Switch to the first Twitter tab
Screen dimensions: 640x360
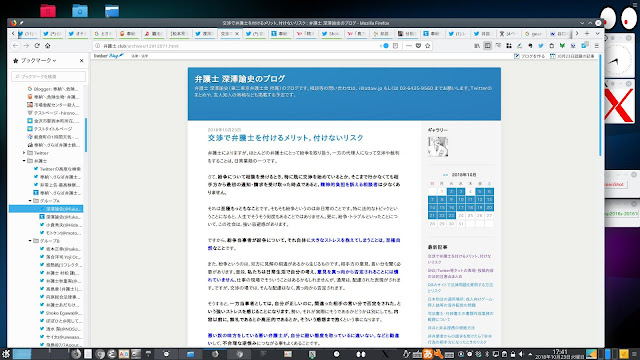coord(28,34)
